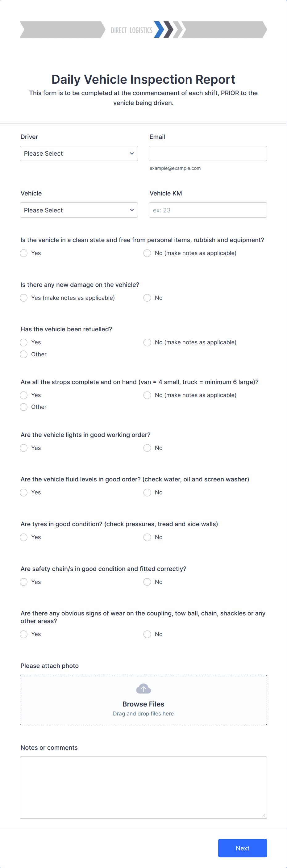Choose No (make notes) for refuelled question
287x868 pixels.
147,342
